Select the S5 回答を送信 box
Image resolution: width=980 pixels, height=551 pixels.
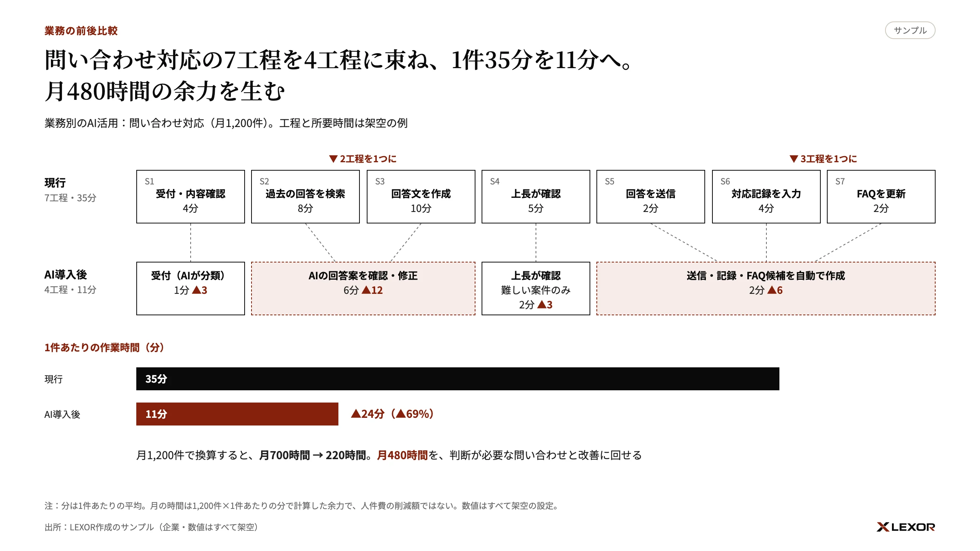click(x=650, y=197)
